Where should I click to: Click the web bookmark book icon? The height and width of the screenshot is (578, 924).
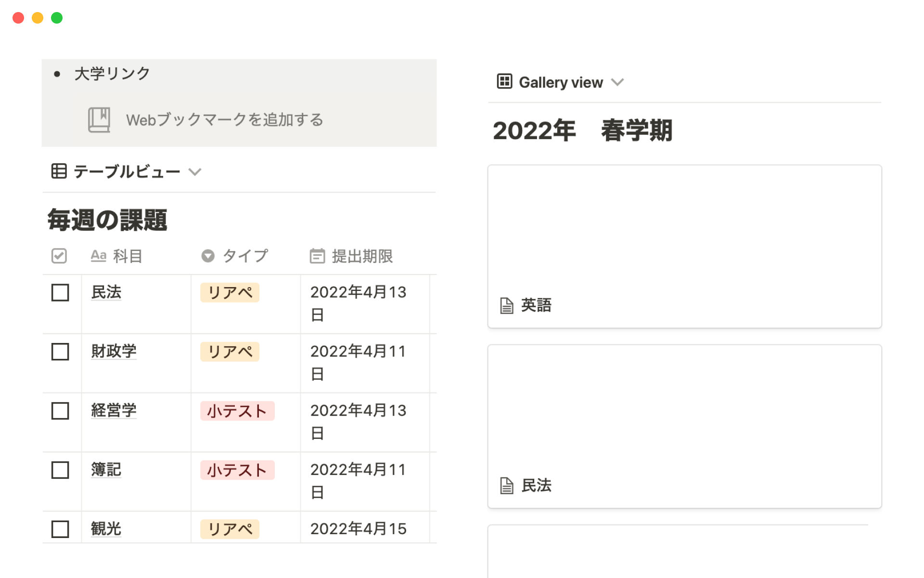(99, 119)
